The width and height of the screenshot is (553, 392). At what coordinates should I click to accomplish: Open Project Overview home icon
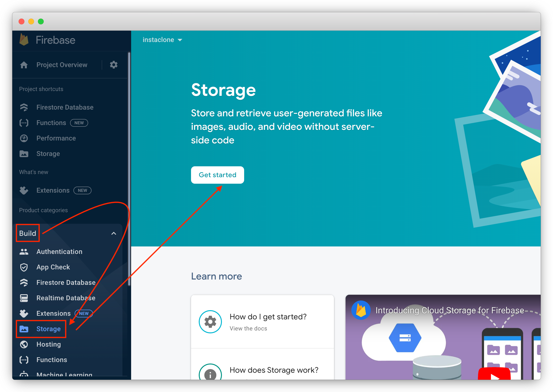[24, 65]
